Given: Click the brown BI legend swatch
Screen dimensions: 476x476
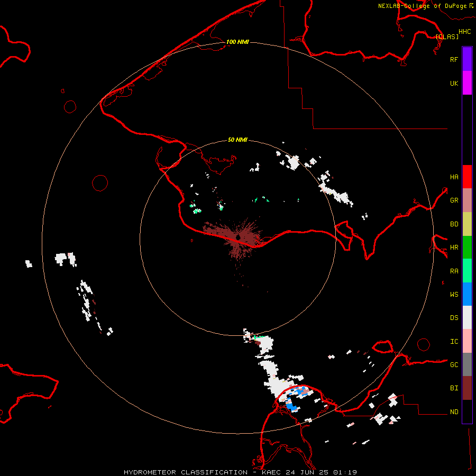Looking at the screenshot, I should click(467, 388).
